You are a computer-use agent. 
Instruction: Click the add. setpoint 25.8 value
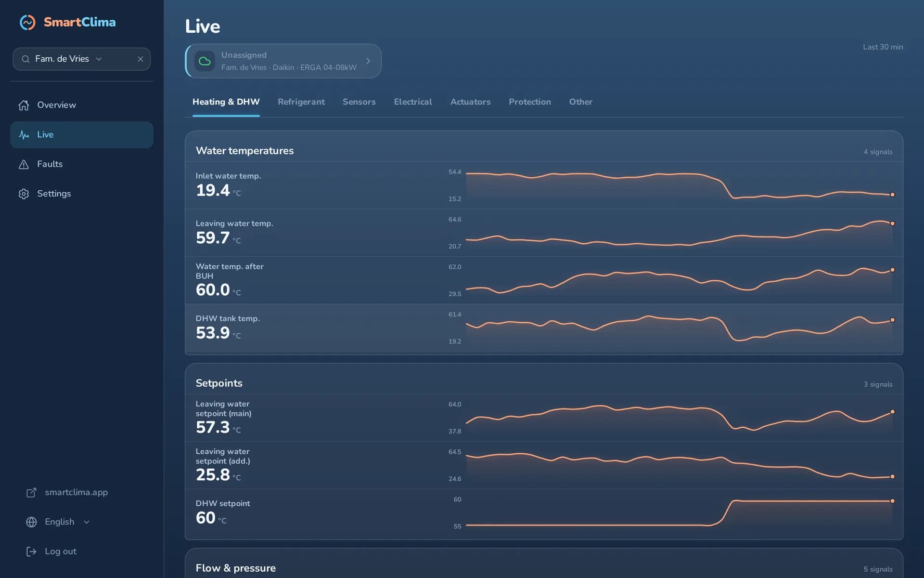(213, 475)
